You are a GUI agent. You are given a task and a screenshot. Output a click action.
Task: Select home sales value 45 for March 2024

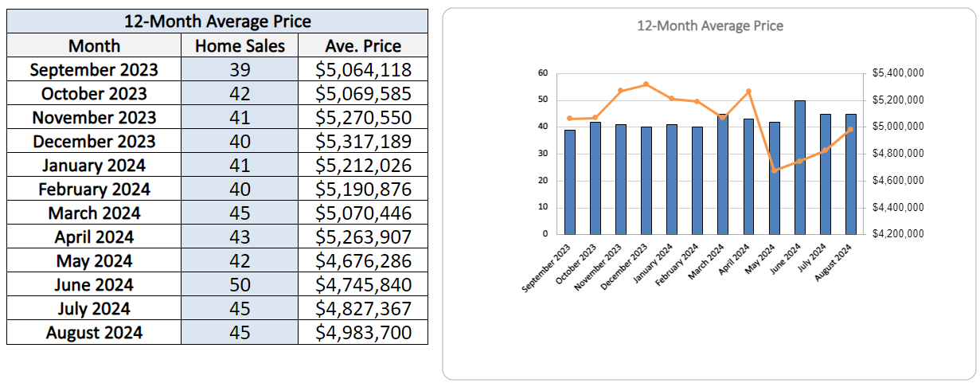click(240, 213)
